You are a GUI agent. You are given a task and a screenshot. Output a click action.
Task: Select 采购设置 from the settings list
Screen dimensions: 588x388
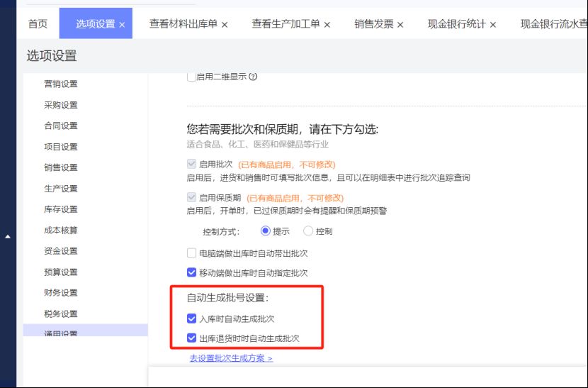[61, 105]
